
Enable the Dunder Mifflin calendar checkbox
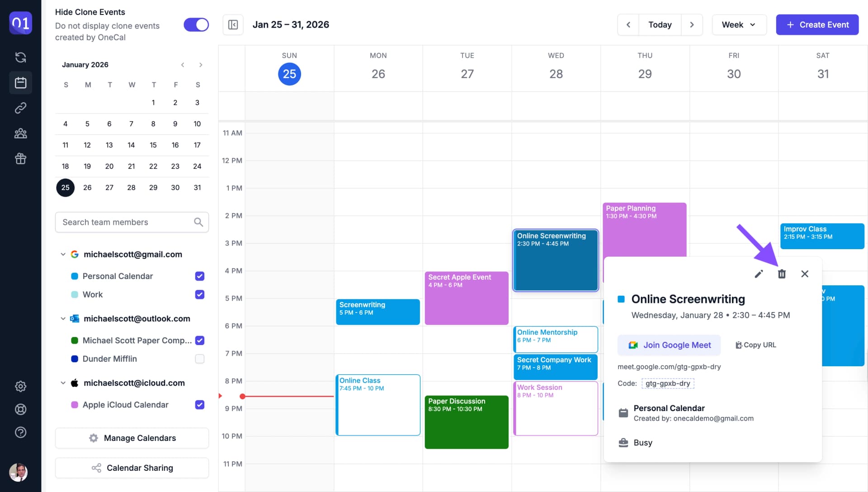click(x=199, y=359)
